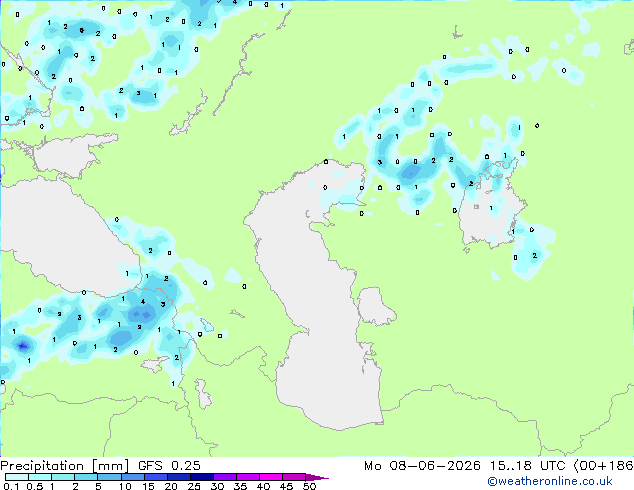Click the legend value '10'

(125, 486)
